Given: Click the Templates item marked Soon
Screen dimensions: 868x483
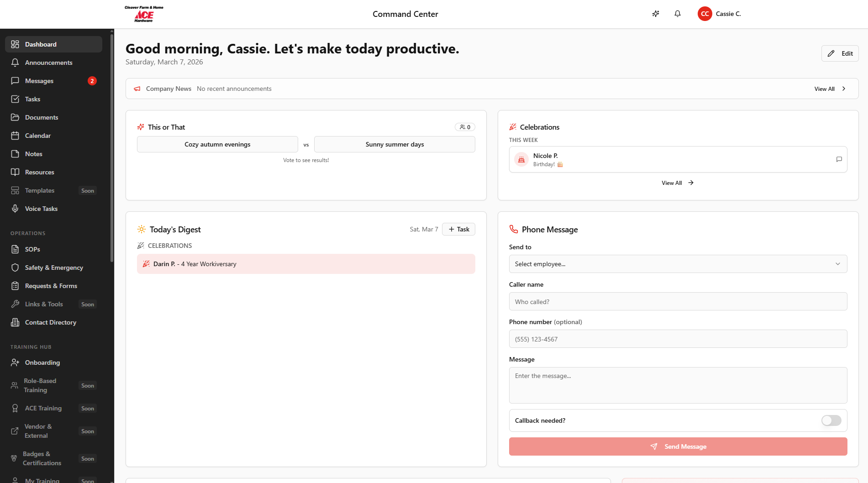Looking at the screenshot, I should pos(54,190).
